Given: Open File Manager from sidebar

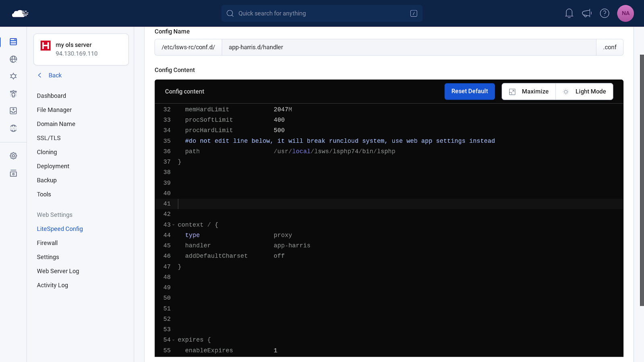Looking at the screenshot, I should coord(54,110).
